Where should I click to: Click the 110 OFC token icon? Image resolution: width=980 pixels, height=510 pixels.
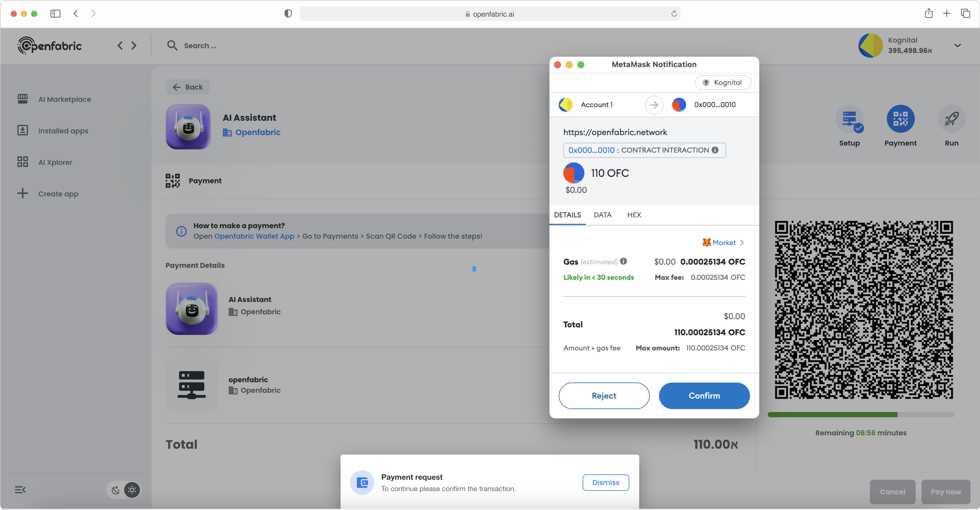[573, 173]
